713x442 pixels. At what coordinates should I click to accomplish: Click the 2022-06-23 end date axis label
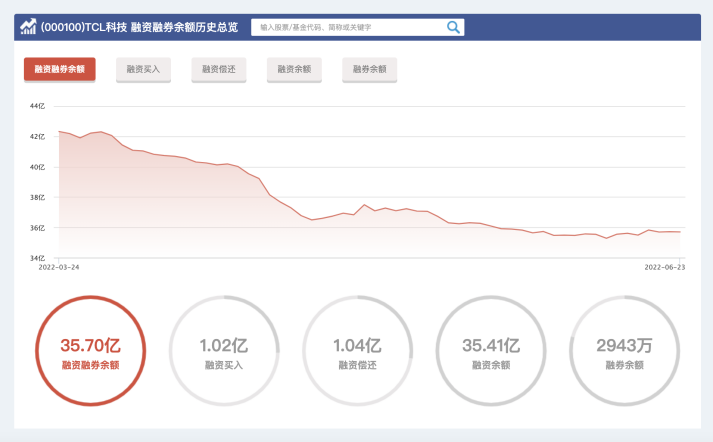point(664,267)
